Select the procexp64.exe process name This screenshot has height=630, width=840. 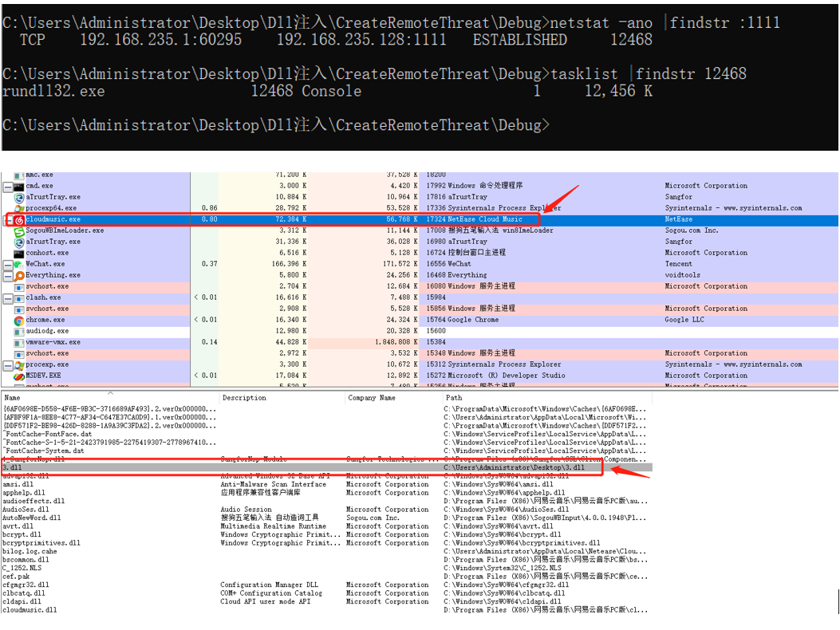point(51,208)
